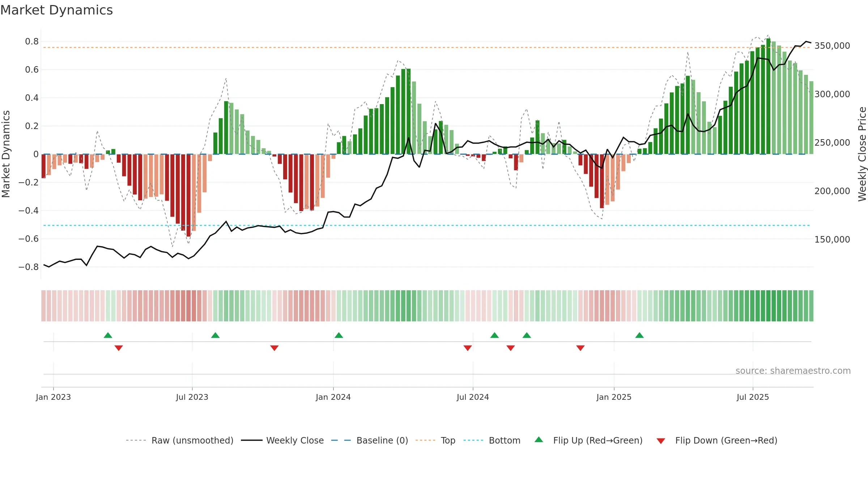
Task: Click the 150,000 price axis label
Action: point(832,240)
